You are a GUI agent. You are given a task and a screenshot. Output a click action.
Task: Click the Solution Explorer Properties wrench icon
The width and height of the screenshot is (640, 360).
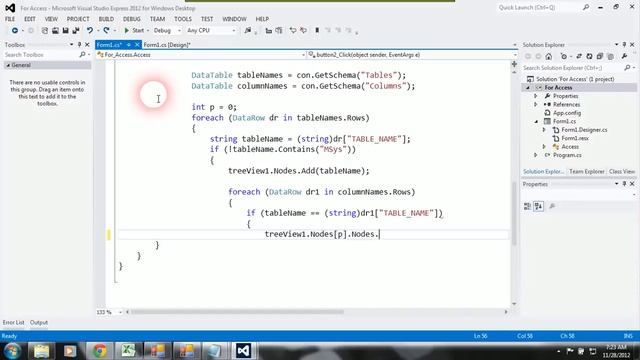pyautogui.click(x=624, y=56)
